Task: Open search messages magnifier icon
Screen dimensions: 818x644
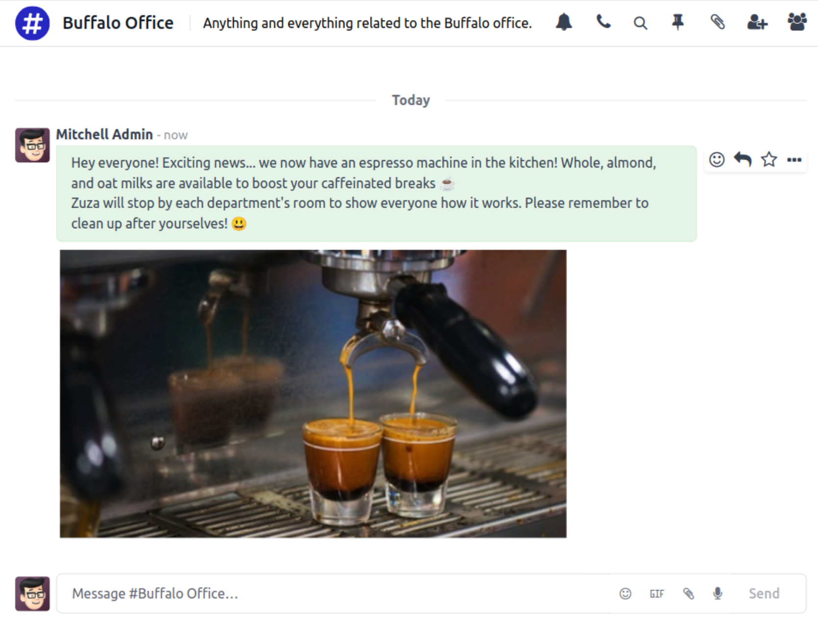Action: pyautogui.click(x=640, y=23)
